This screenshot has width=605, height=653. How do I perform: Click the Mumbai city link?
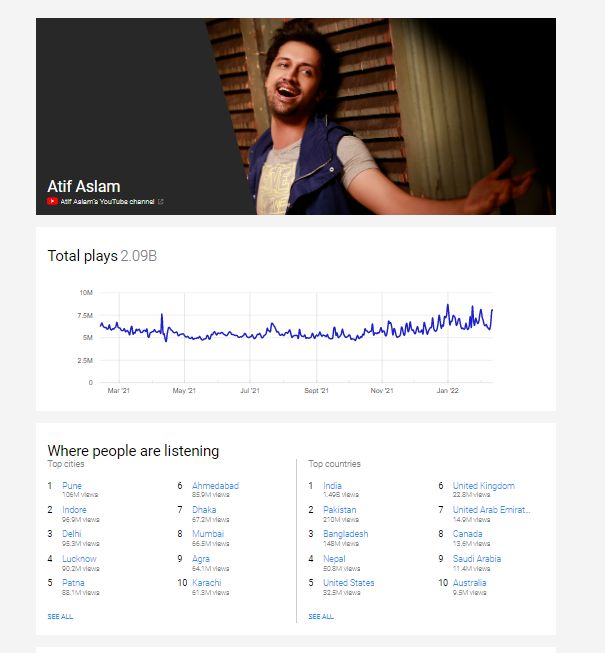208,534
